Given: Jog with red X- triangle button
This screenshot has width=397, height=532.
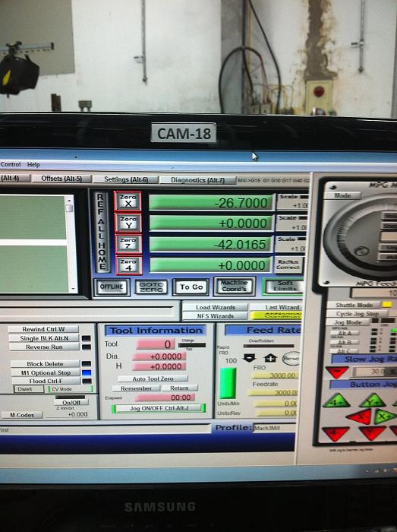Looking at the screenshot, I should coord(359,416).
